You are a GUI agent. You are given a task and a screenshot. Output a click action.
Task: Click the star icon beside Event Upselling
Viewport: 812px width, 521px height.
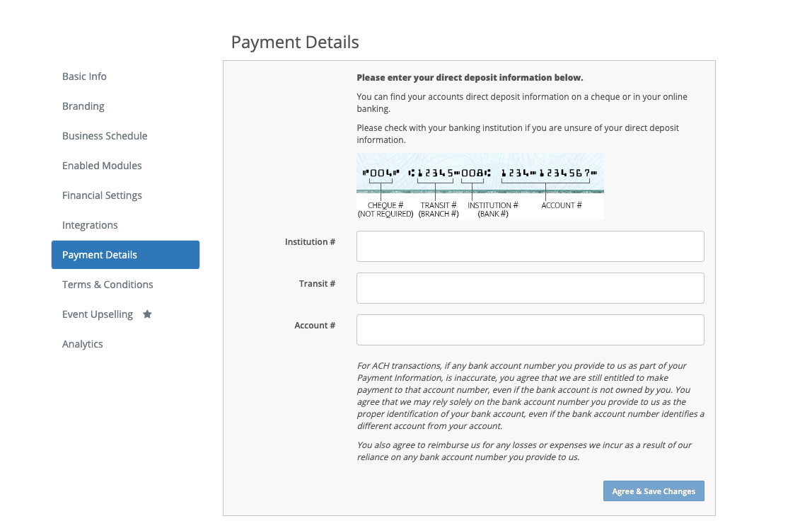[x=147, y=314]
